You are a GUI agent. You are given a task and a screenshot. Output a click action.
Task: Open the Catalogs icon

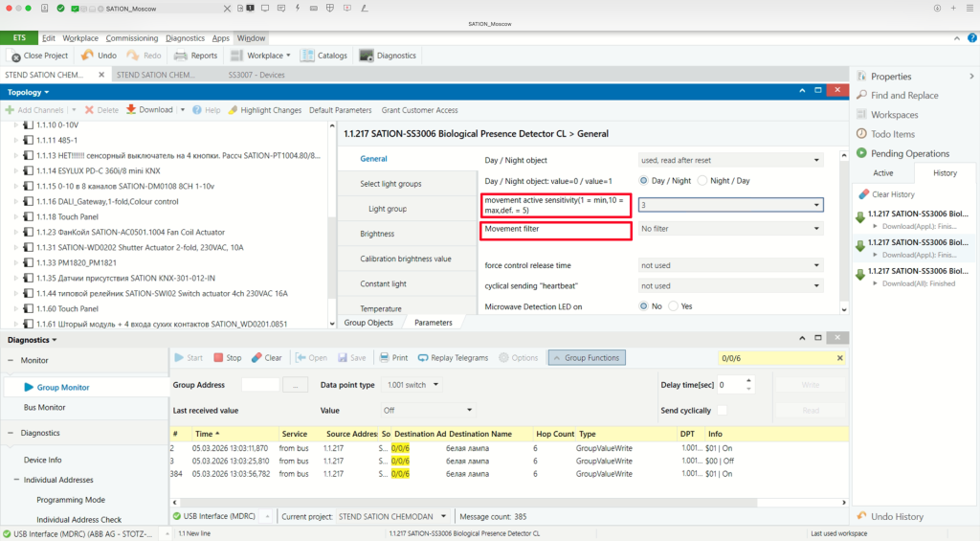click(x=307, y=55)
